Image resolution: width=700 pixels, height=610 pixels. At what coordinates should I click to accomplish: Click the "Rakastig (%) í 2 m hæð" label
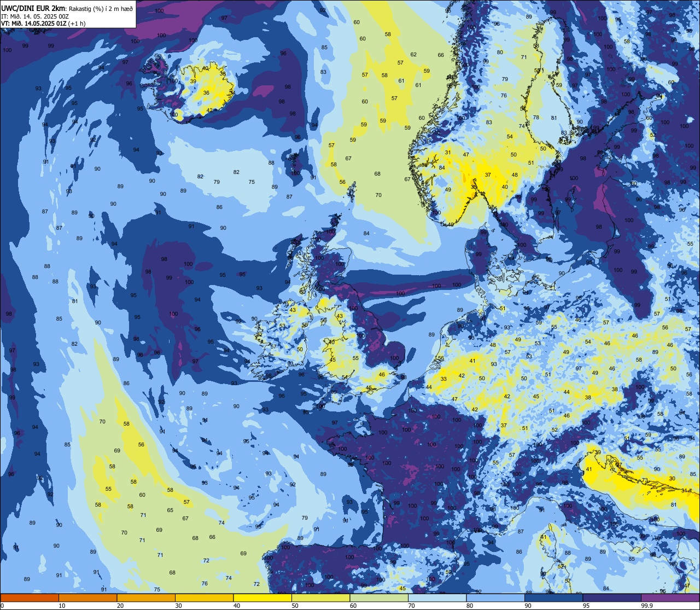(101, 8)
